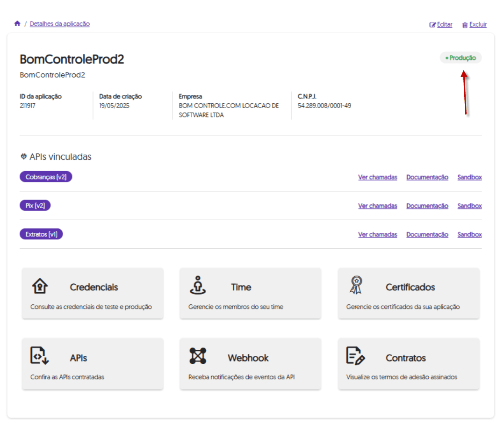Click the 'Empresa' field label
504x425 pixels.
pyautogui.click(x=190, y=96)
